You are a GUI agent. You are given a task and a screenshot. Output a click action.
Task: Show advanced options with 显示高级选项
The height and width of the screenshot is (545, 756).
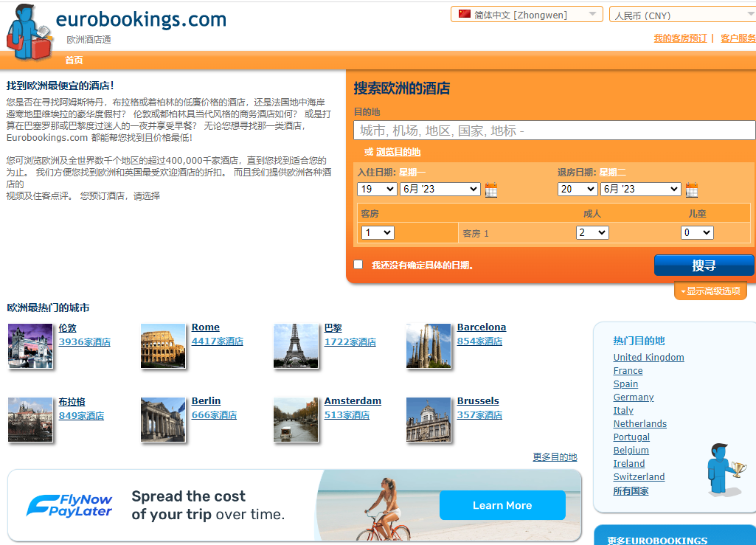[710, 291]
